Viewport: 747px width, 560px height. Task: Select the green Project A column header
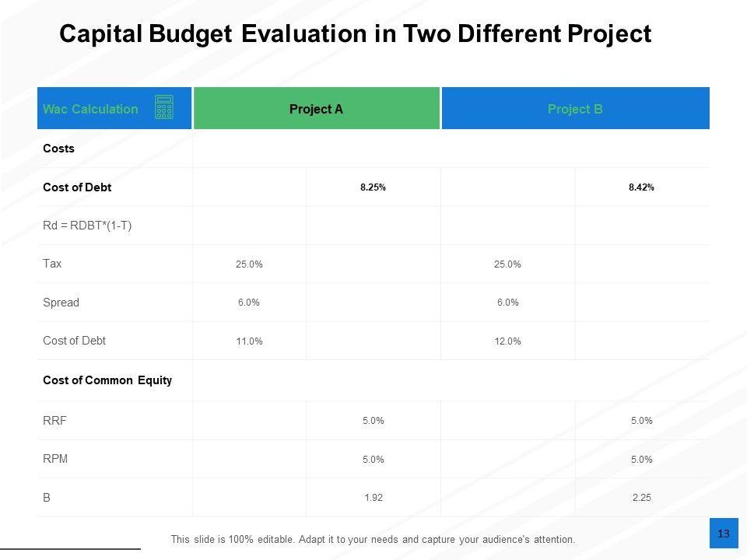point(316,109)
